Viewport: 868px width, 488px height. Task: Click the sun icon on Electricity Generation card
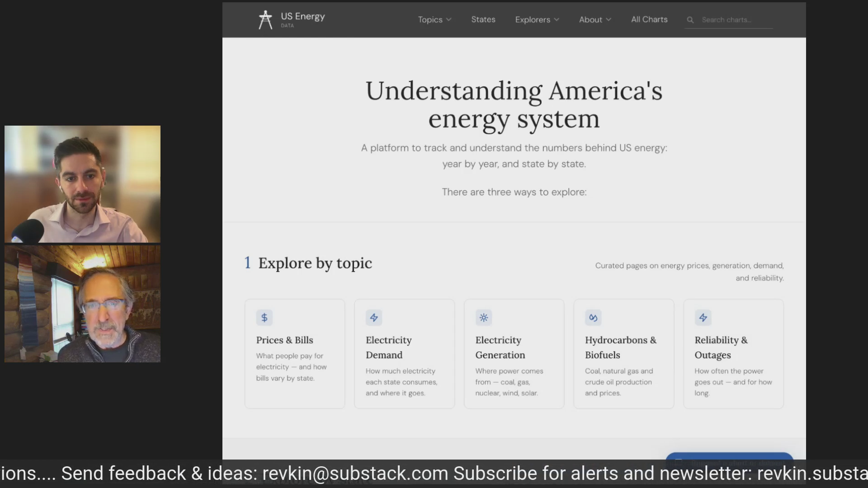point(484,318)
